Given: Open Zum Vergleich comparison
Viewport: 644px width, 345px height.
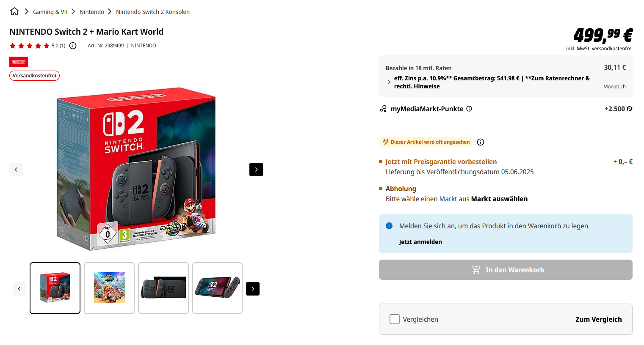Looking at the screenshot, I should tap(598, 319).
